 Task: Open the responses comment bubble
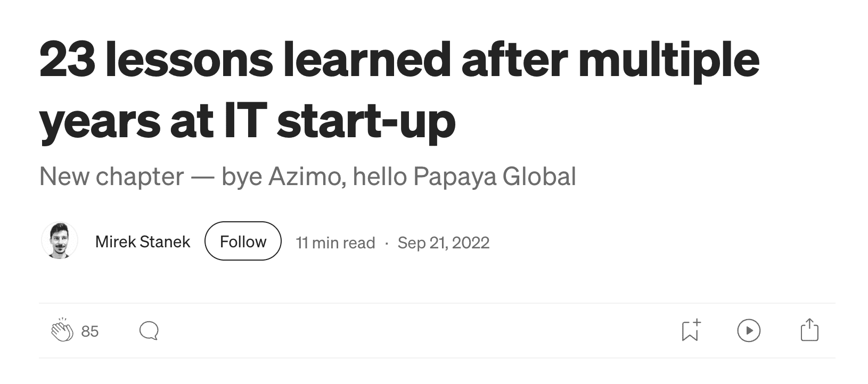[x=149, y=331]
